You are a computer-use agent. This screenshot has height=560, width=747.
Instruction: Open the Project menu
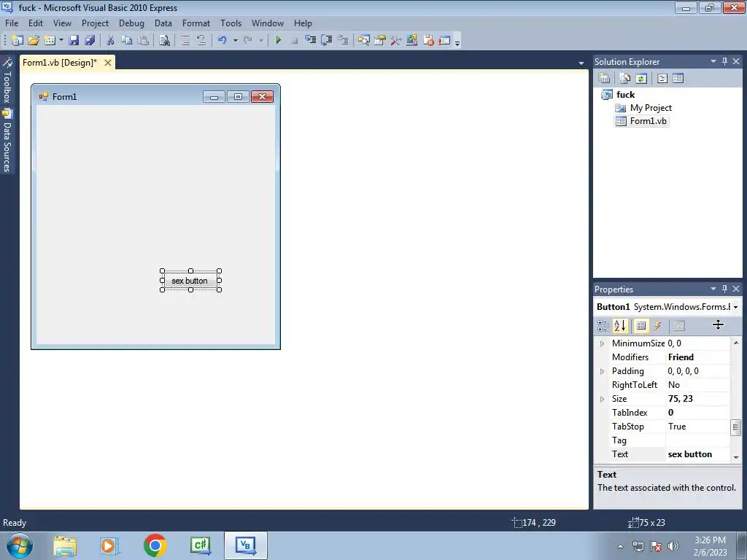coord(96,23)
